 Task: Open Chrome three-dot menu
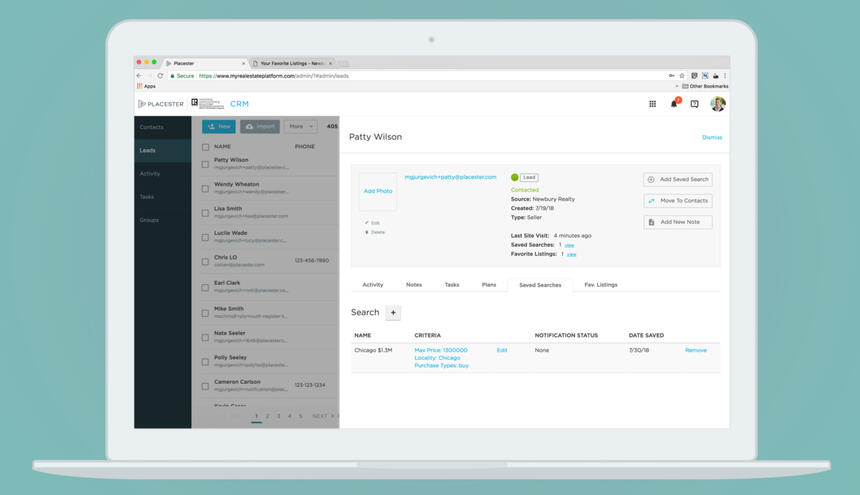click(725, 76)
